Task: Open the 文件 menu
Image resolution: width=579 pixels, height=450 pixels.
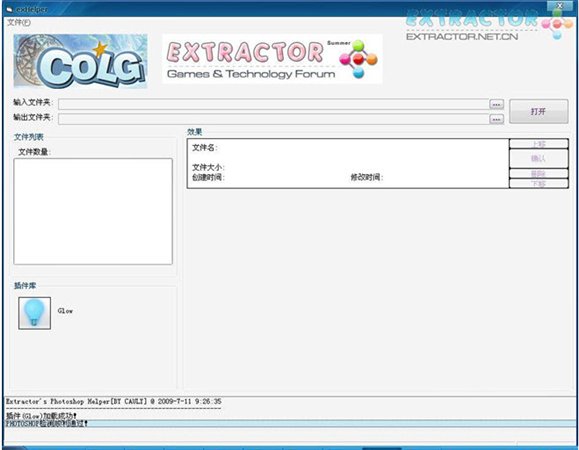Action: pyautogui.click(x=19, y=23)
